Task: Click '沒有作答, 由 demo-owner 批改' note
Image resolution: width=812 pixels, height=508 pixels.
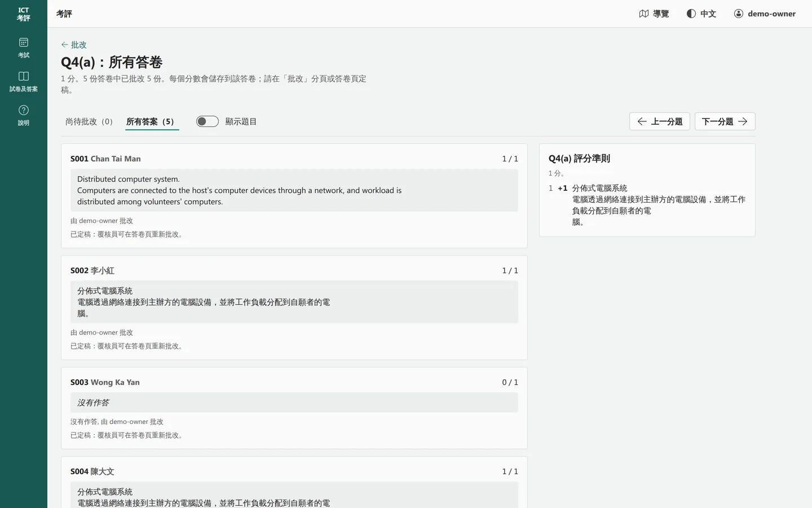Action: pyautogui.click(x=117, y=422)
